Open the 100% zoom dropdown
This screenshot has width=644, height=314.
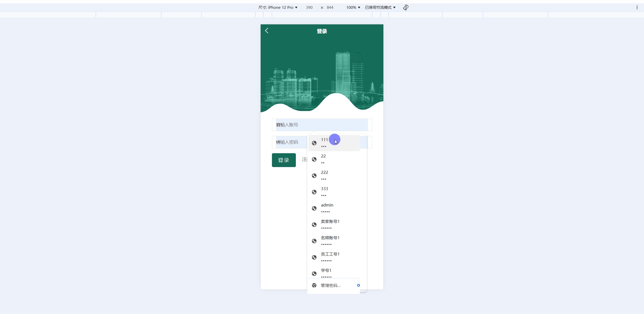click(x=353, y=8)
